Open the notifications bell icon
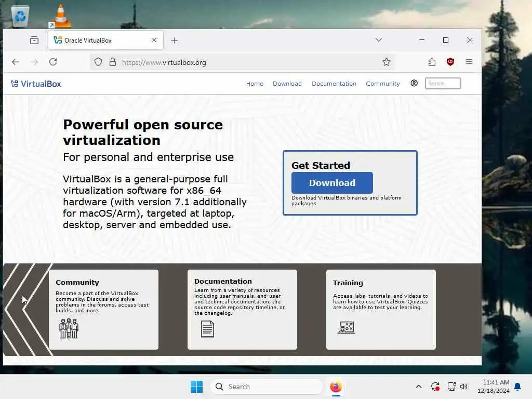This screenshot has height=399, width=532. 518,387
